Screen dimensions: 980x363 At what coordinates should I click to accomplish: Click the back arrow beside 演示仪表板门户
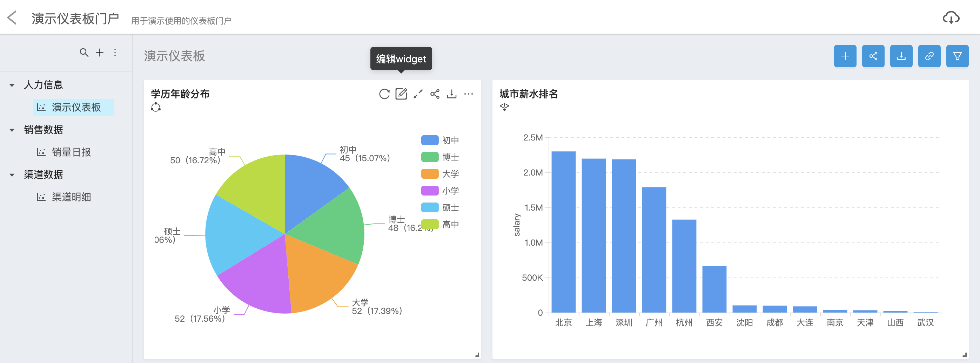[12, 18]
